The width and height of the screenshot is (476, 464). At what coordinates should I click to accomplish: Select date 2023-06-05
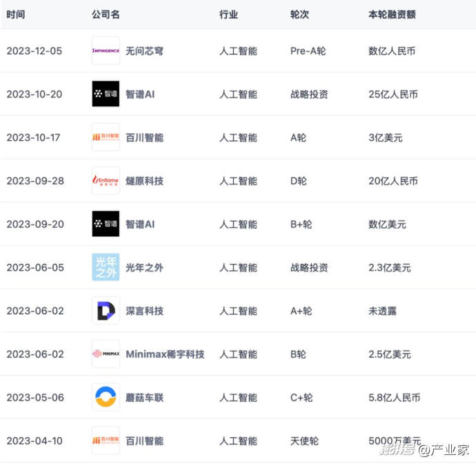pos(35,268)
